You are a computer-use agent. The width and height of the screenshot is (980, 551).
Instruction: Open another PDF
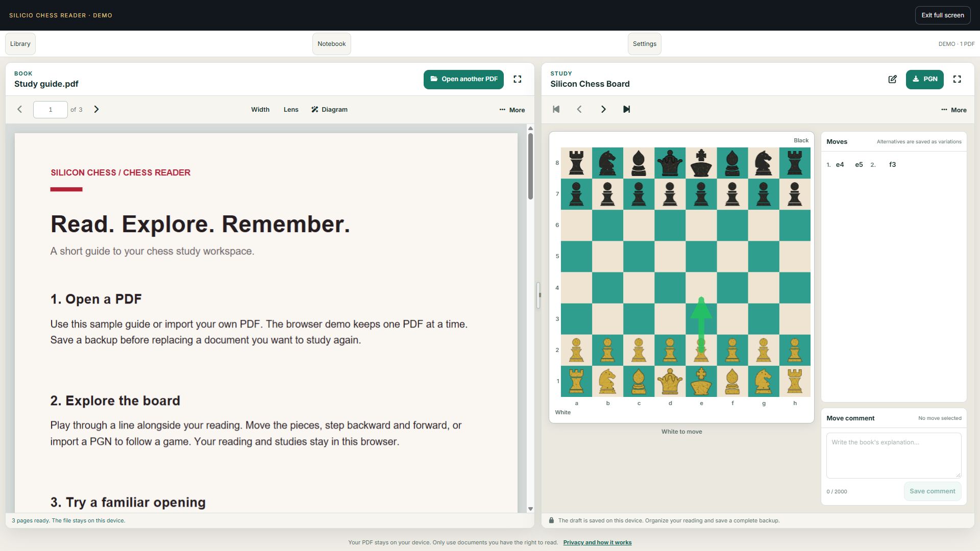pyautogui.click(x=463, y=79)
